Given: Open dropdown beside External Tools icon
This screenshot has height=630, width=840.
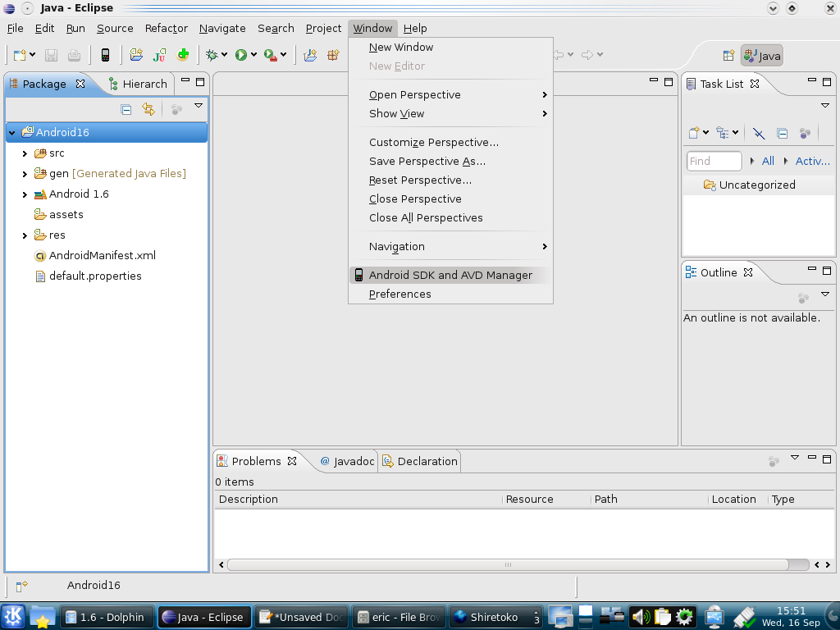Looking at the screenshot, I should pyautogui.click(x=283, y=55).
